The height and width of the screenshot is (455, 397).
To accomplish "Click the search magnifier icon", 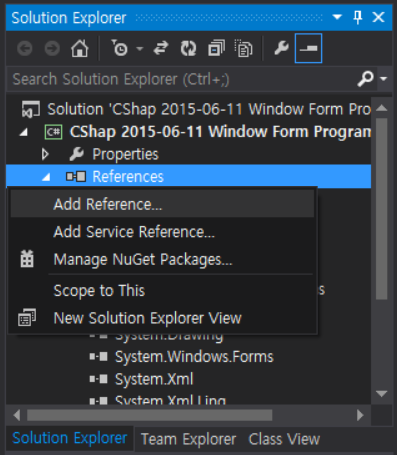I will pos(365,79).
